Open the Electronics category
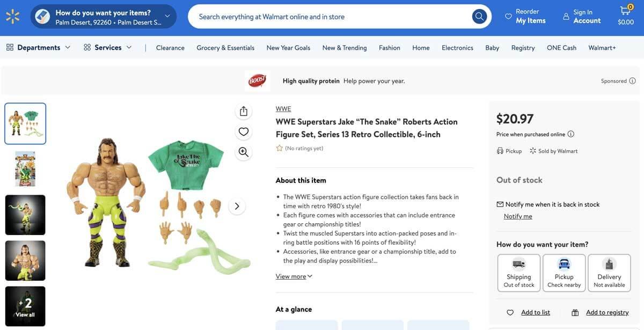The image size is (644, 330). tap(457, 47)
